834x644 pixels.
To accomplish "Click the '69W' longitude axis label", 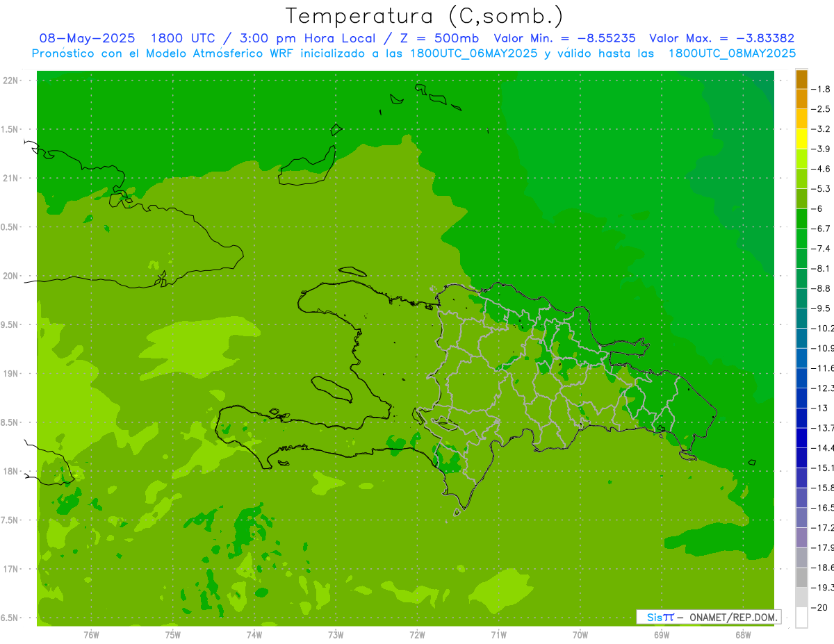I will coord(661,634).
